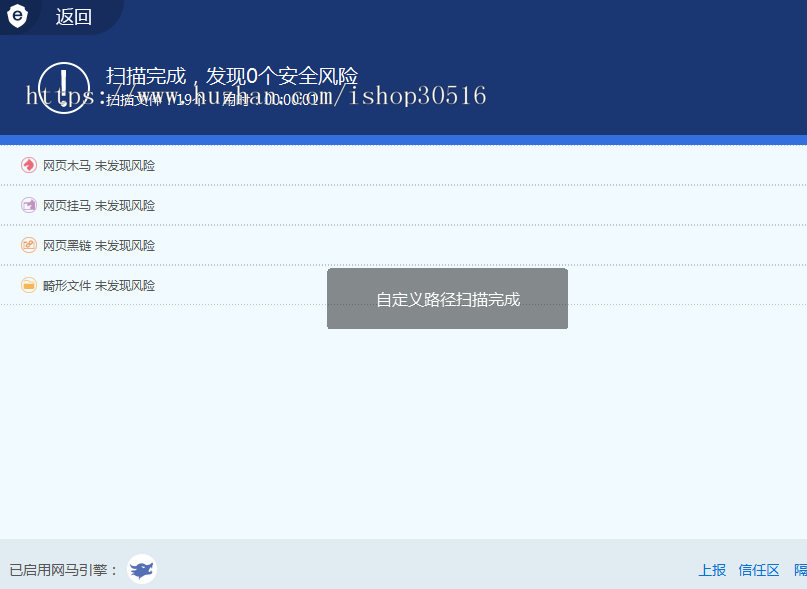
Task: Click the 返回 back button
Action: (74, 17)
